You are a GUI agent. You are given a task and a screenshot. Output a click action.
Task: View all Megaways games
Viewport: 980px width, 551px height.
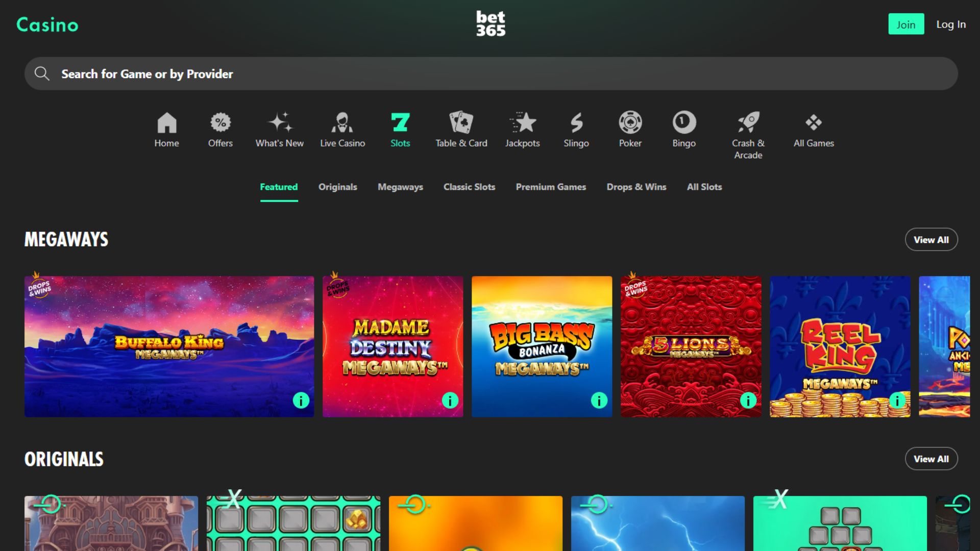point(931,239)
